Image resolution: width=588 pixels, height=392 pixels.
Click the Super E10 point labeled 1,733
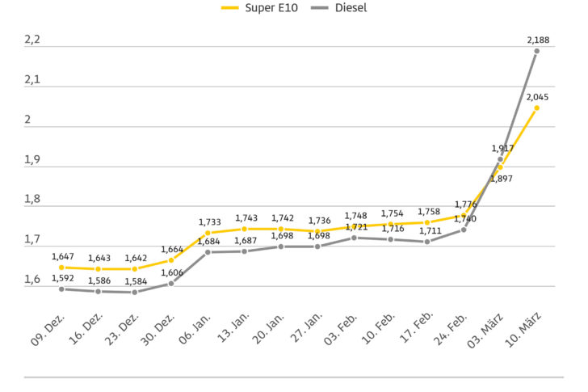click(208, 233)
